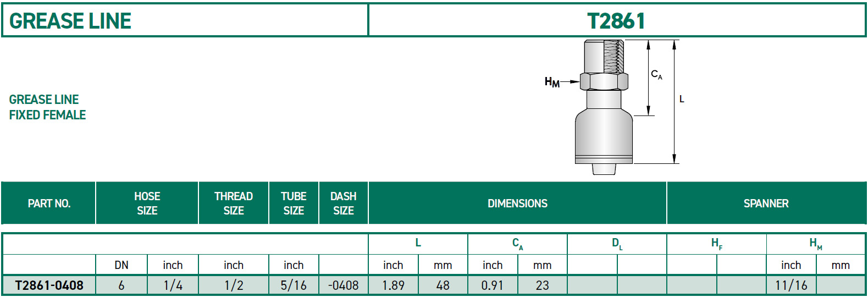
Task: Click the L sub-header in dimensions
Action: pyautogui.click(x=418, y=243)
